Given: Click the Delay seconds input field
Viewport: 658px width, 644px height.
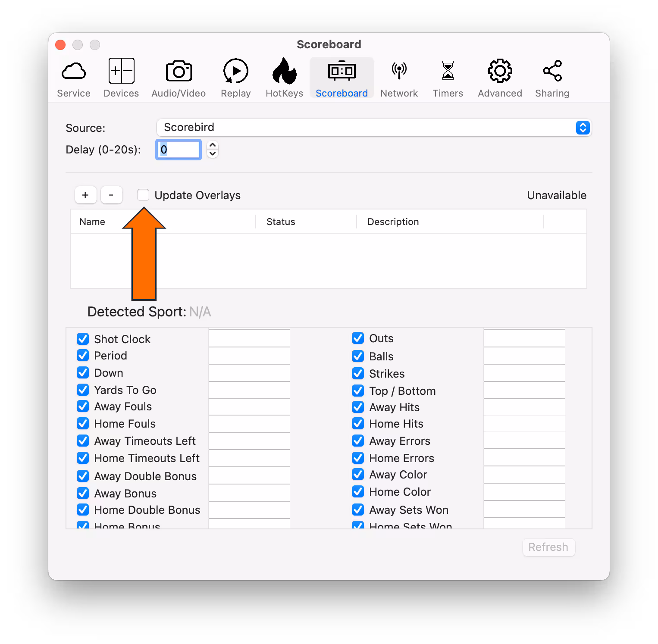Looking at the screenshot, I should (x=178, y=150).
